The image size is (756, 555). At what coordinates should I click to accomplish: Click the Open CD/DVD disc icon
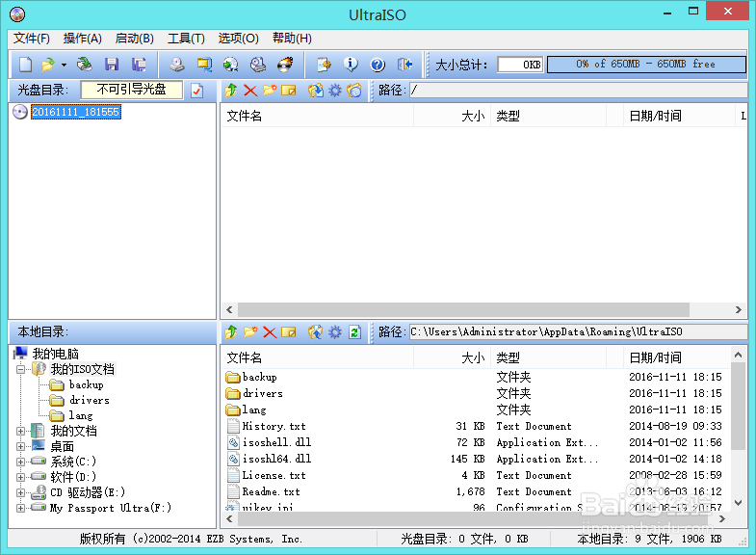(85, 65)
